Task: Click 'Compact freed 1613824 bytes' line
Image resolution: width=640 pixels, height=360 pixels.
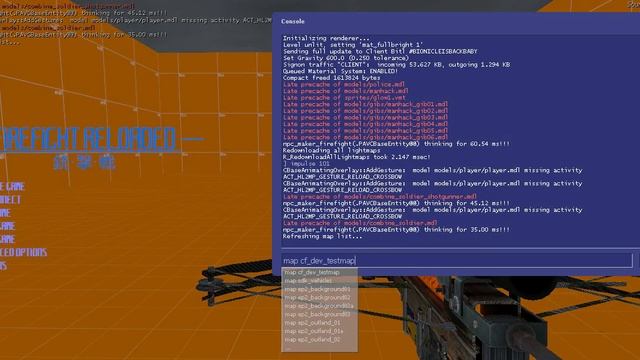Action: click(331, 78)
